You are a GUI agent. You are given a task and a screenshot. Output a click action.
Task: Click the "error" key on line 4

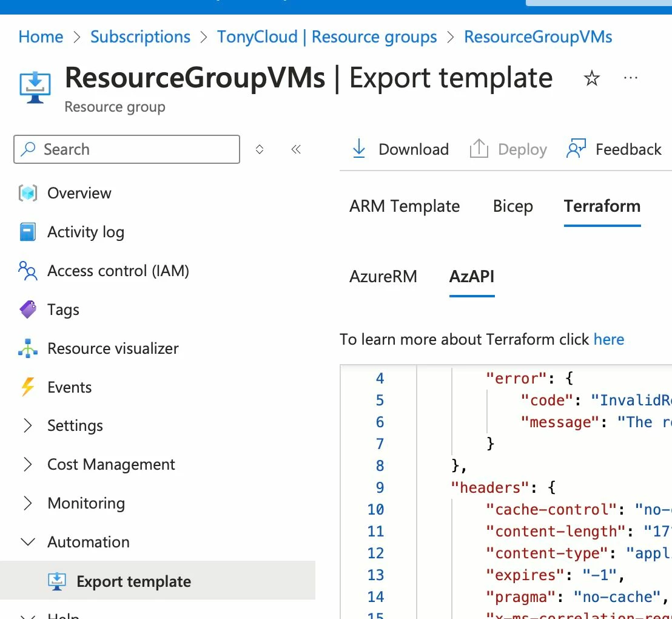tap(516, 378)
